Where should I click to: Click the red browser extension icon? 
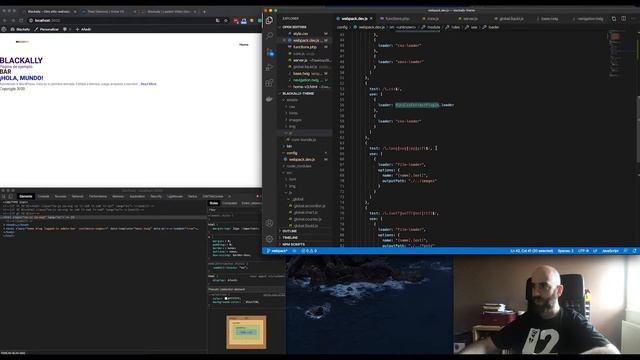236,20
